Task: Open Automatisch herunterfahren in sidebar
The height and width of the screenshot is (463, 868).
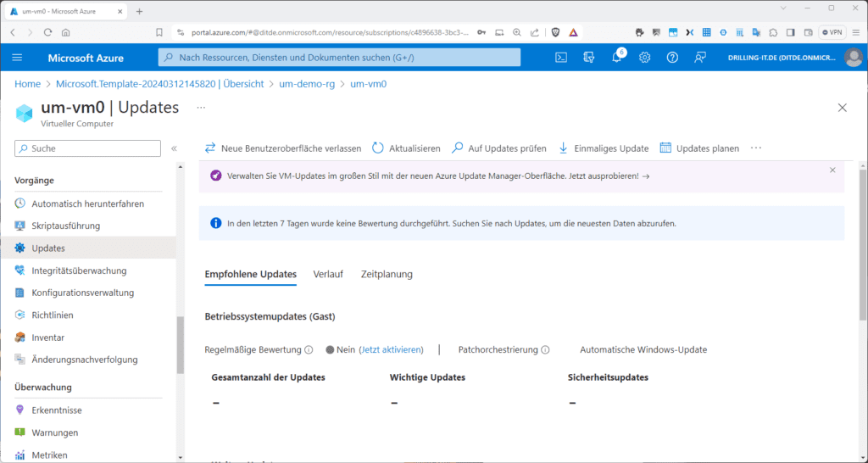Action: [x=87, y=204]
